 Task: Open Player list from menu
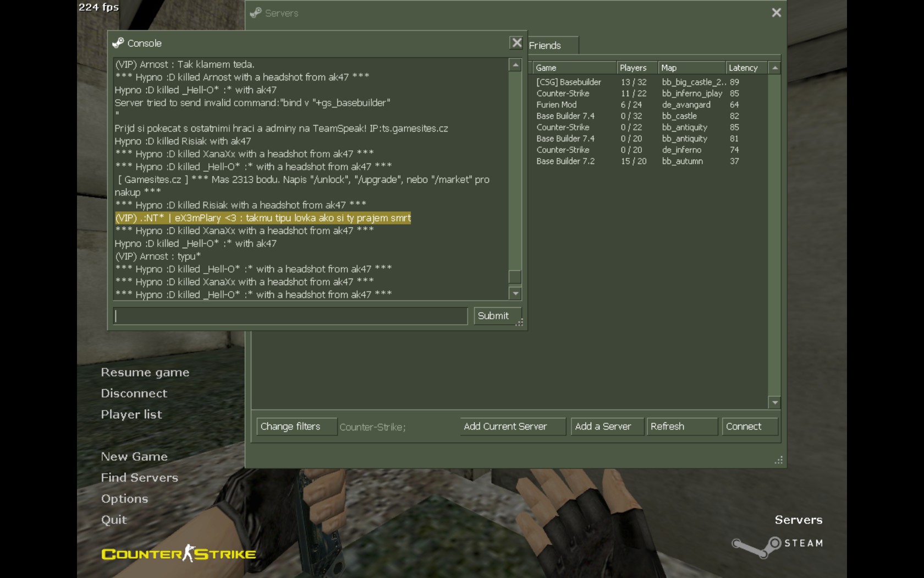[131, 415]
